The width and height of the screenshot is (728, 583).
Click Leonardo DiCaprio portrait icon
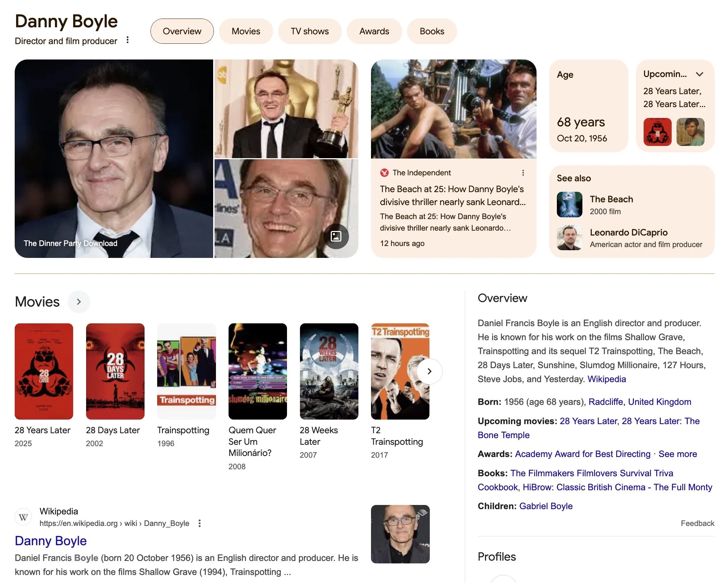tap(569, 238)
